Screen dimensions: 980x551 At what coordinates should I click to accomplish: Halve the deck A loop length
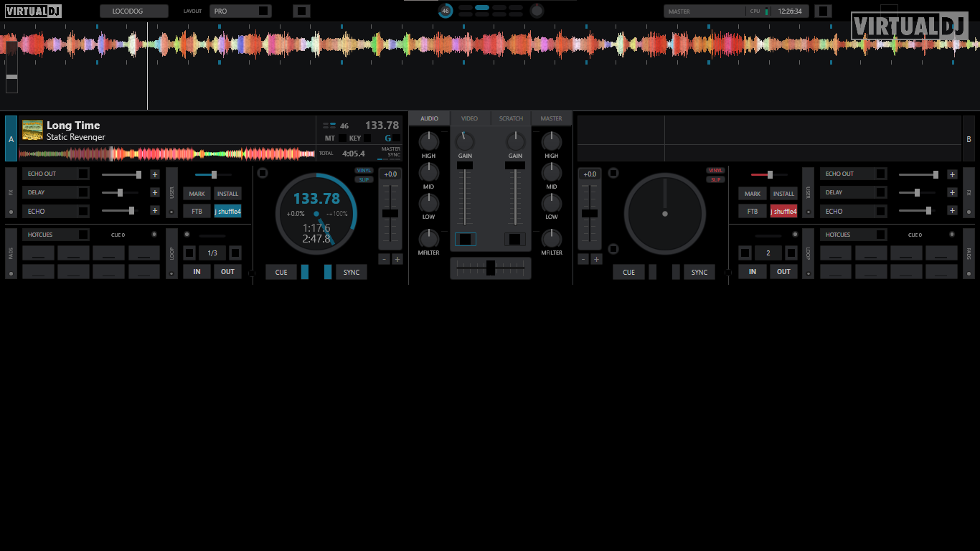(189, 253)
